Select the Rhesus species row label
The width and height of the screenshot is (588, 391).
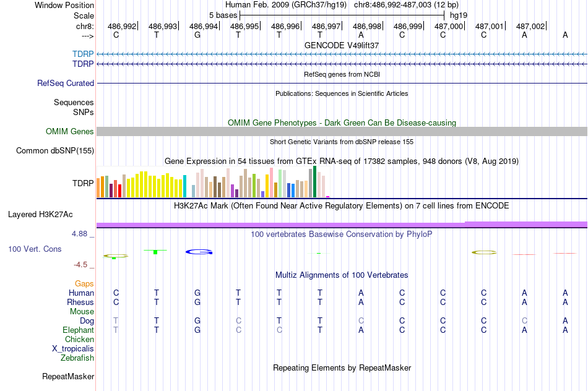coord(80,303)
